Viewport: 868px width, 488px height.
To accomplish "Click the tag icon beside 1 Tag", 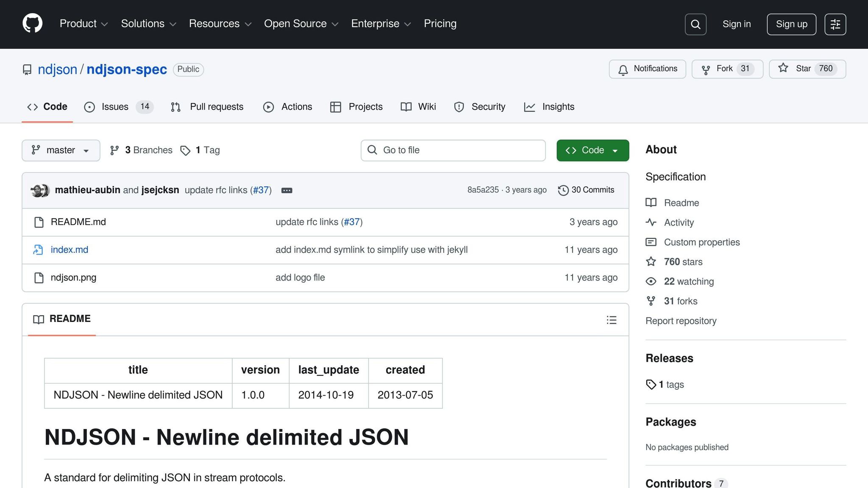I will [x=185, y=150].
